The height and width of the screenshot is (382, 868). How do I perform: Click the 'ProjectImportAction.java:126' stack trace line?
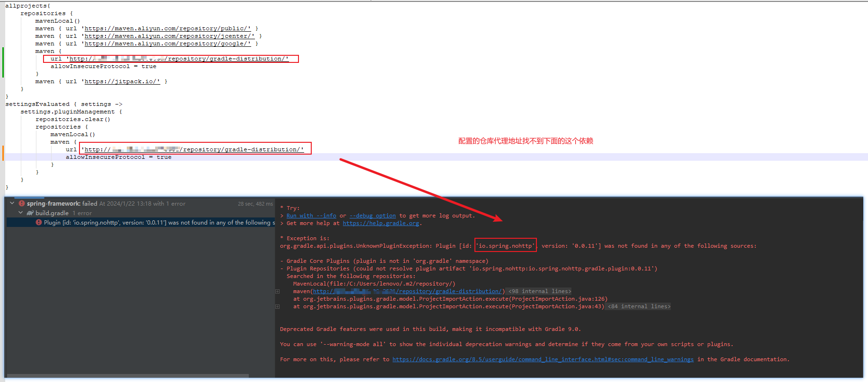pyautogui.click(x=450, y=299)
